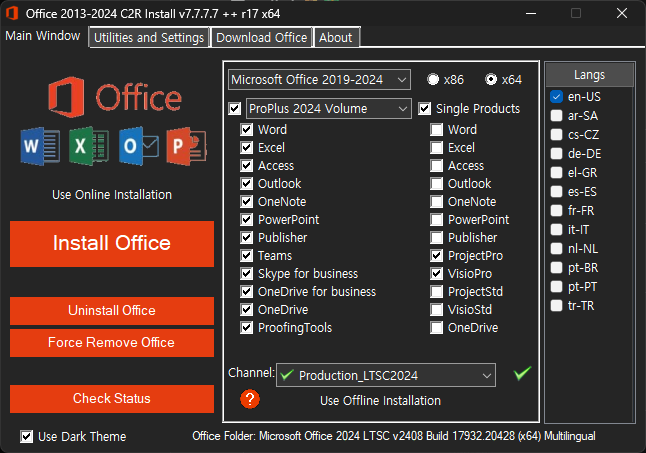646x453 pixels.
Task: Click the Uninstall Office button
Action: pos(112,311)
